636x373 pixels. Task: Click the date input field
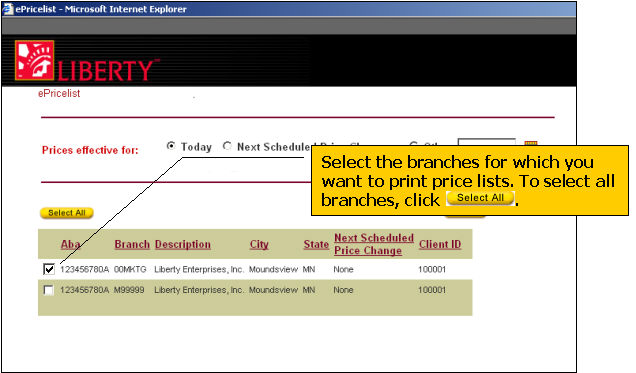[x=486, y=142]
